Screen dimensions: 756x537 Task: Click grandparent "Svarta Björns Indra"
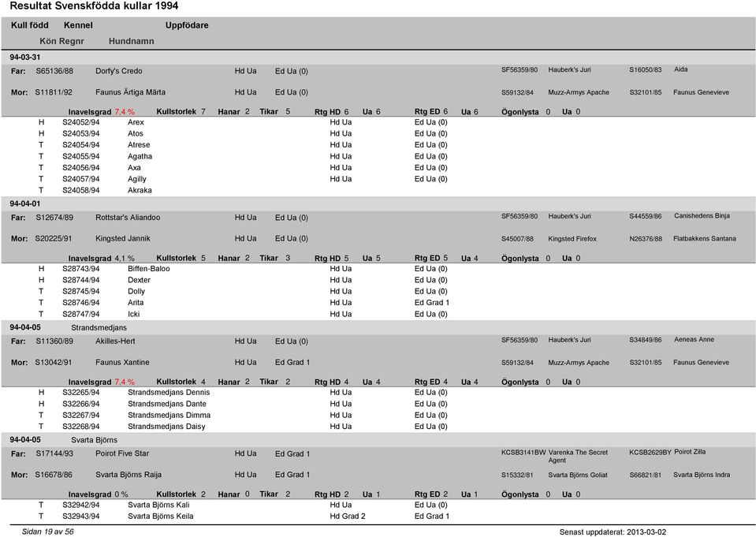point(702,475)
